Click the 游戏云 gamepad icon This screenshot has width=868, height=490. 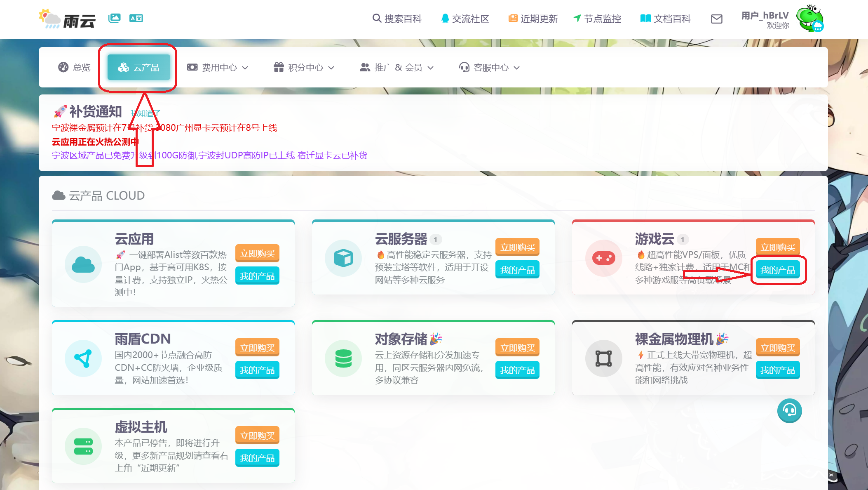pos(603,258)
